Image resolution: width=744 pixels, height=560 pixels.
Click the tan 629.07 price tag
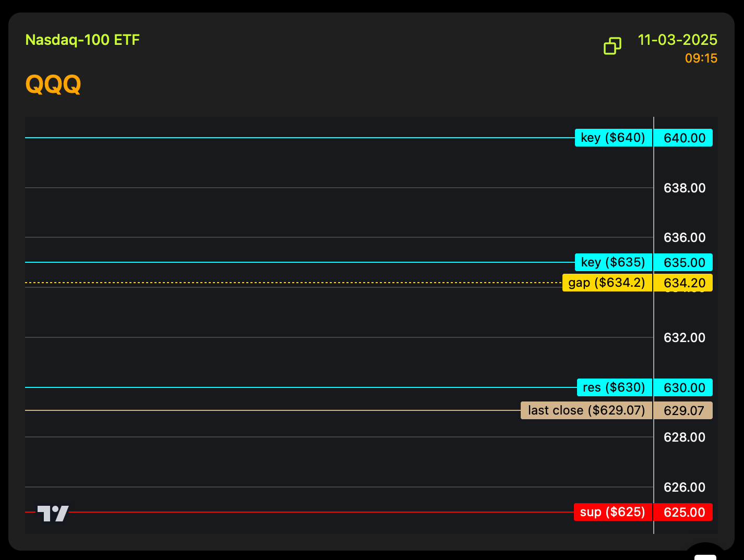(683, 411)
